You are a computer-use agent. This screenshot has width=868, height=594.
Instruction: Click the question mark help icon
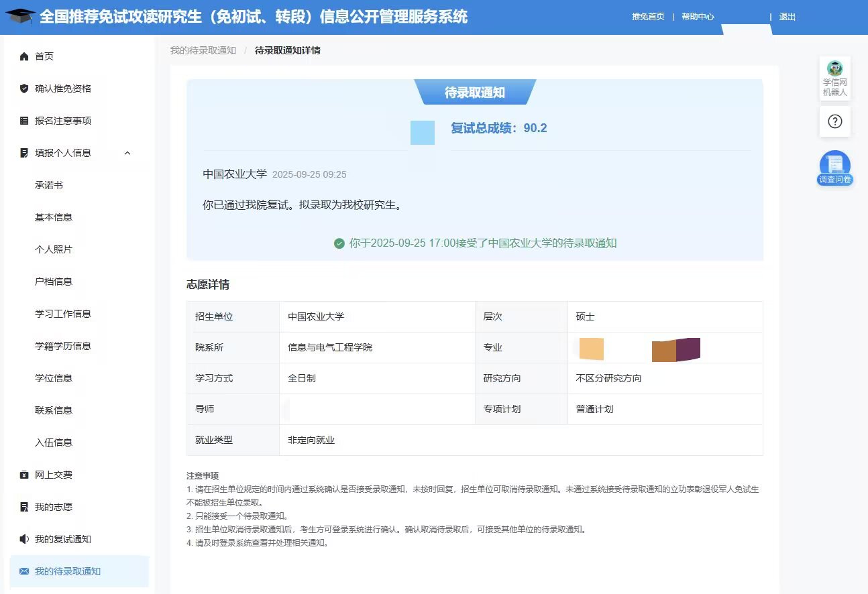click(x=834, y=121)
